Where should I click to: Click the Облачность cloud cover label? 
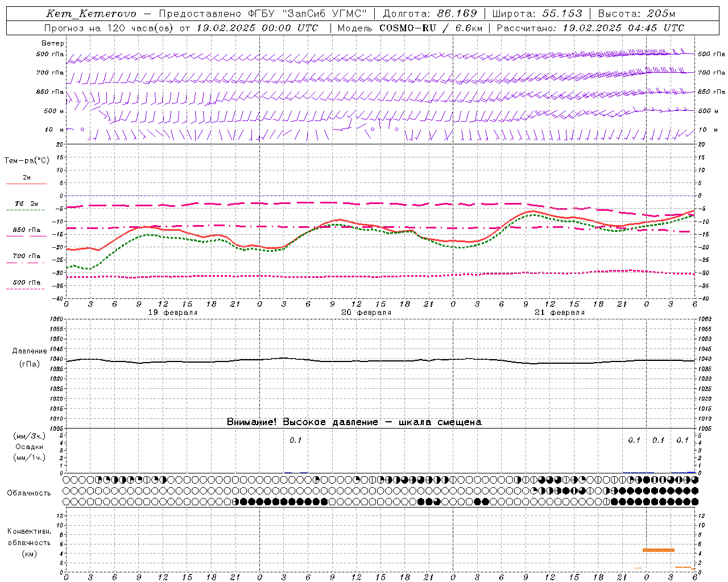pos(29,493)
